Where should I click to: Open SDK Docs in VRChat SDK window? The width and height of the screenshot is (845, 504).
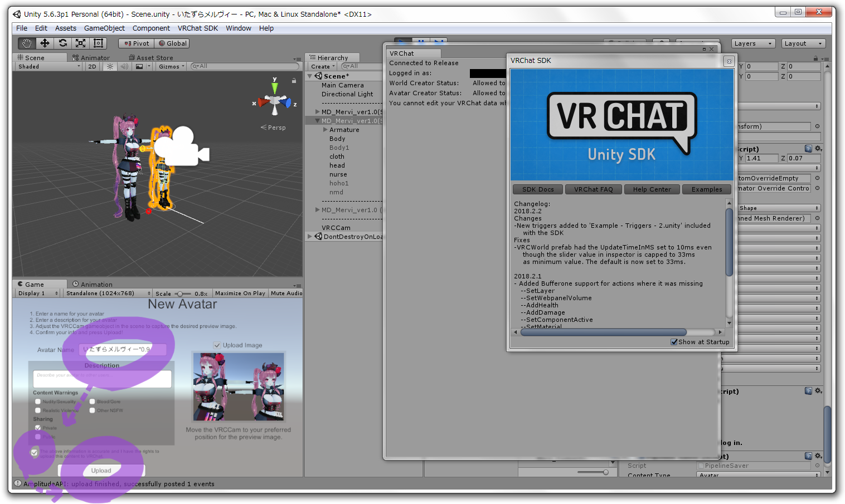538,189
